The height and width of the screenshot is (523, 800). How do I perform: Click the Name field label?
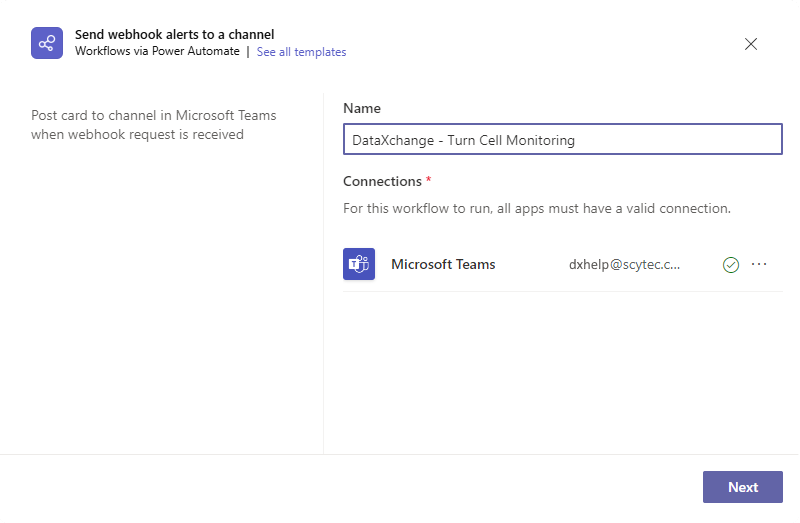click(362, 108)
